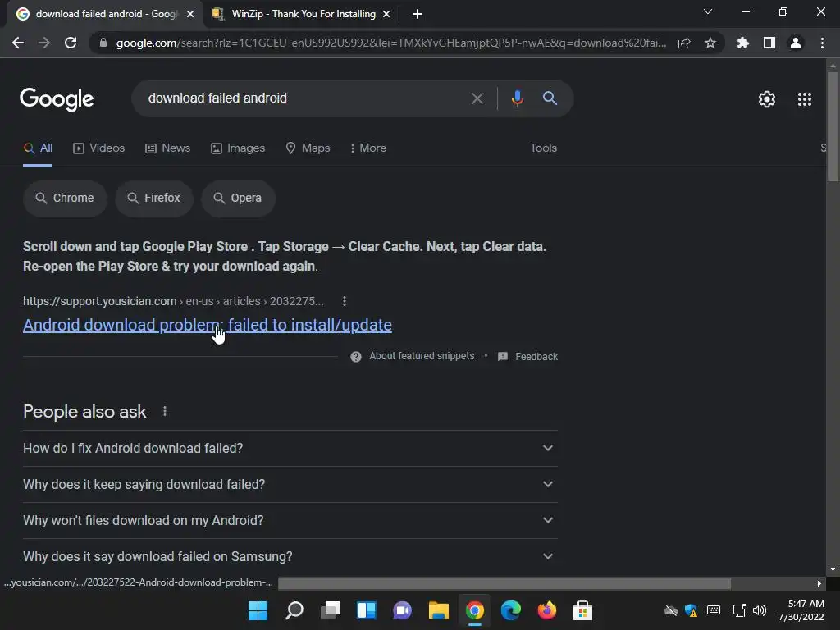
Task: Bookmark this page with the star
Action: click(x=710, y=43)
